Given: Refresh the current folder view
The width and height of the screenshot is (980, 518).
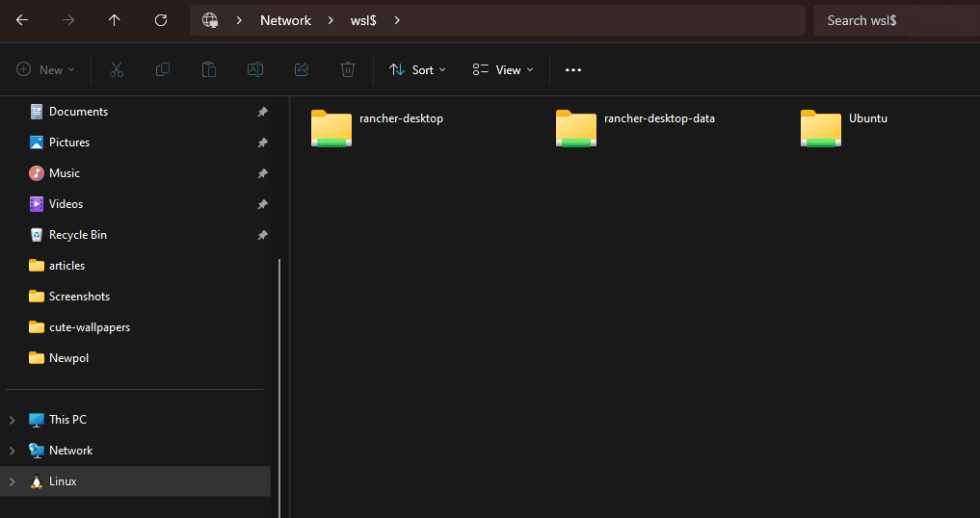Looking at the screenshot, I should pyautogui.click(x=161, y=20).
